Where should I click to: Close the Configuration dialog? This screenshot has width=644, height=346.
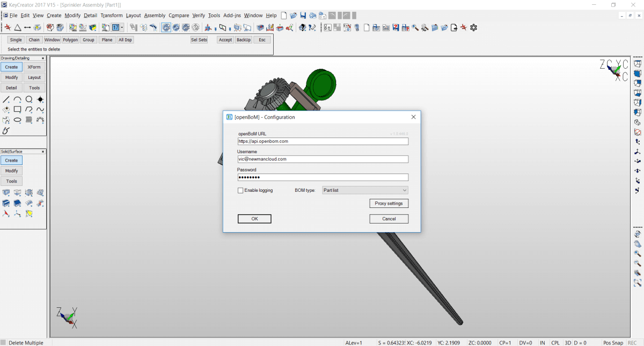pyautogui.click(x=413, y=117)
